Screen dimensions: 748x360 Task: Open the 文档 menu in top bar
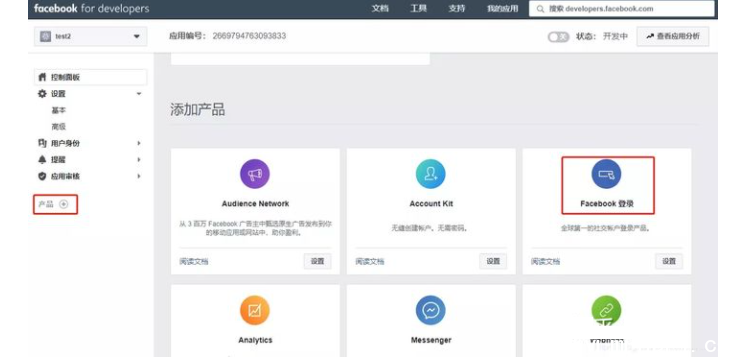click(380, 9)
